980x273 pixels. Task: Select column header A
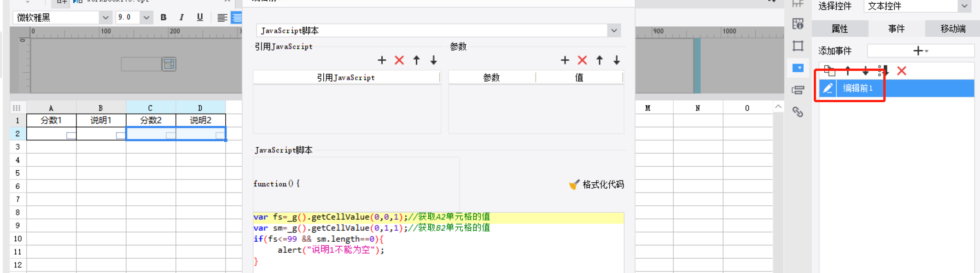[x=51, y=108]
